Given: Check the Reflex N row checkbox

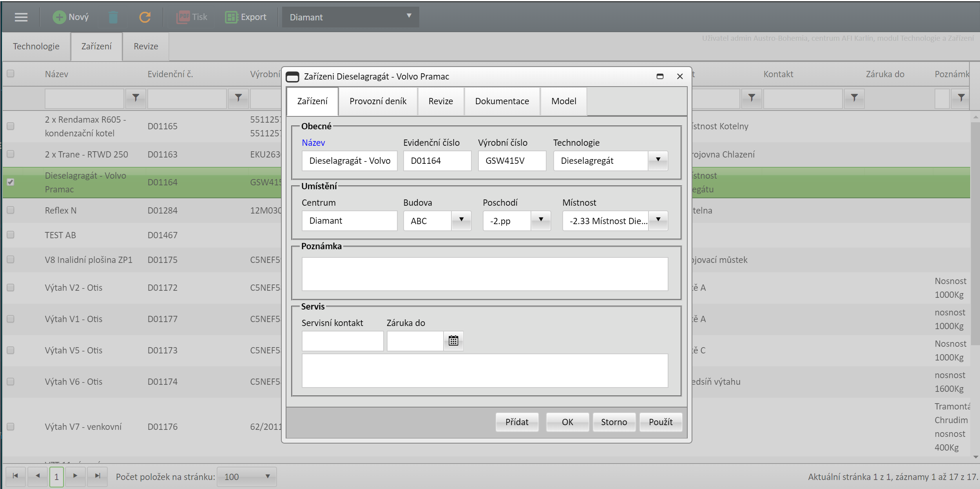Looking at the screenshot, I should point(11,210).
